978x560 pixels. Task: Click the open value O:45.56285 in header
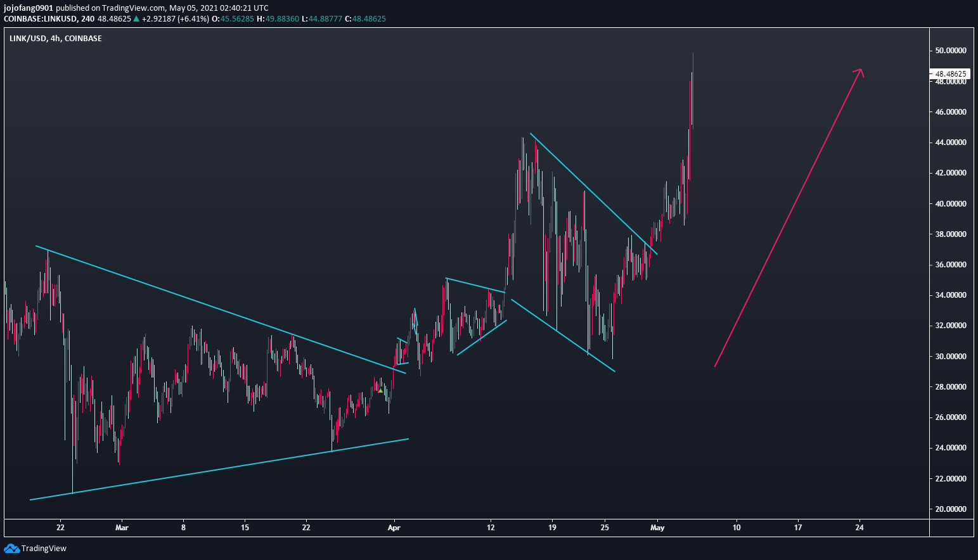233,19
